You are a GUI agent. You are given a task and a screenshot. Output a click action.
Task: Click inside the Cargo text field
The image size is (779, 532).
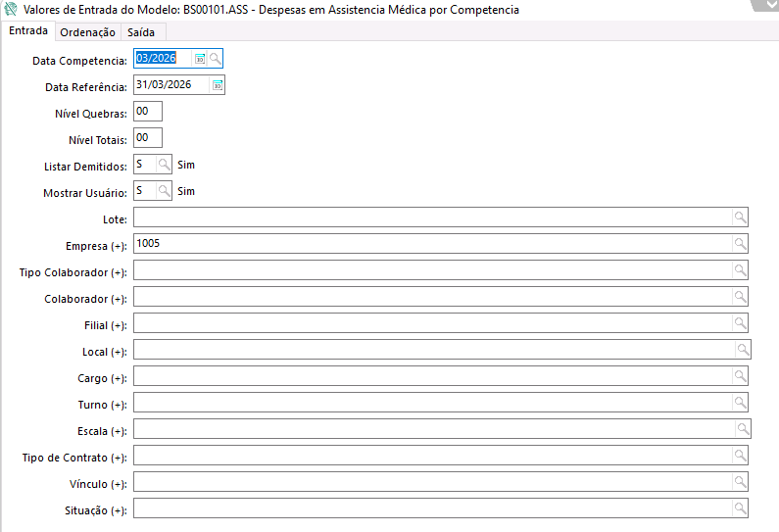click(431, 376)
